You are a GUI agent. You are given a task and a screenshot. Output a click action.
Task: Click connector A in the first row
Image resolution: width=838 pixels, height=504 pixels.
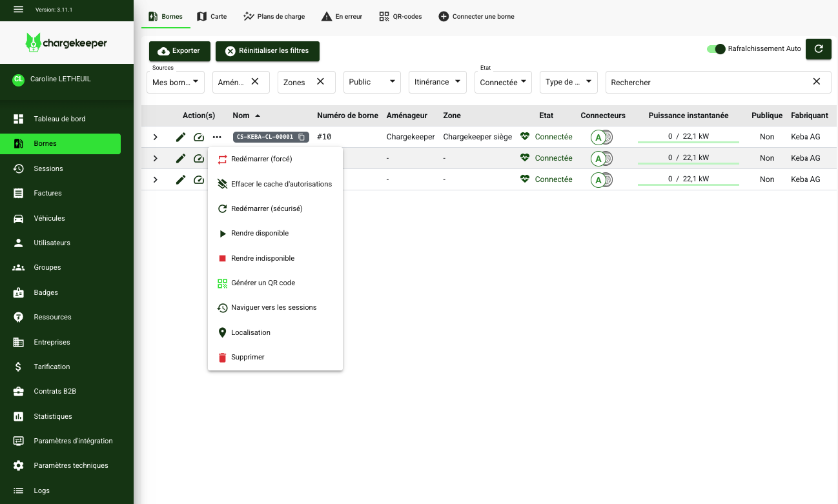(598, 137)
